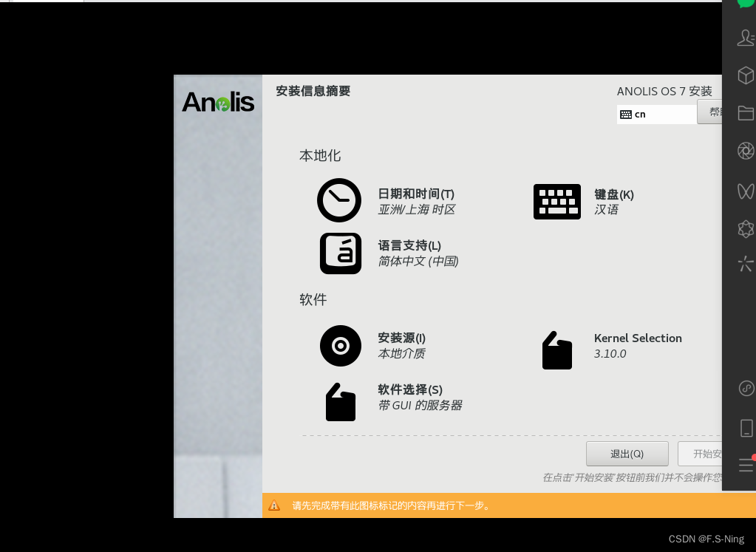The height and width of the screenshot is (552, 756).
Task: Click the 安装信息摘要 title
Action: coord(313,91)
